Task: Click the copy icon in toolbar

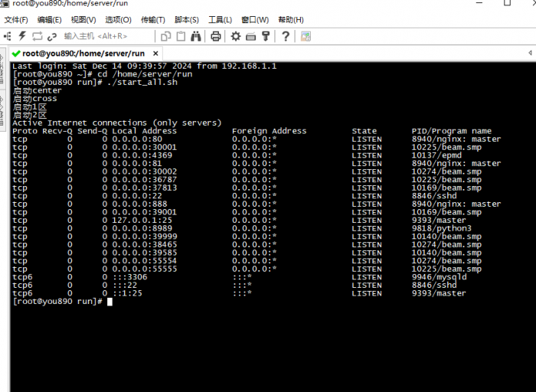Action: pyautogui.click(x=165, y=36)
